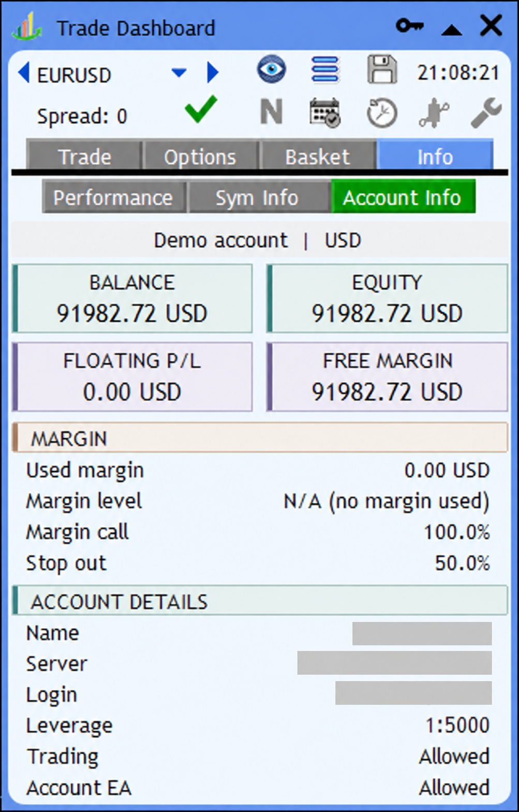The height and width of the screenshot is (812, 519).
Task: Click the floppy disk save icon
Action: 382,69
